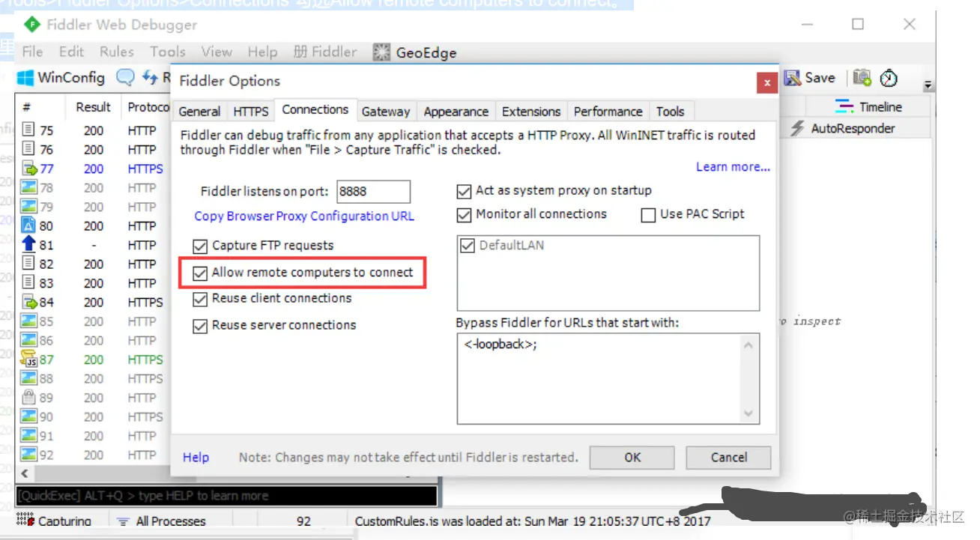
Task: Open the Timeline tab in Fiddler
Action: point(869,107)
